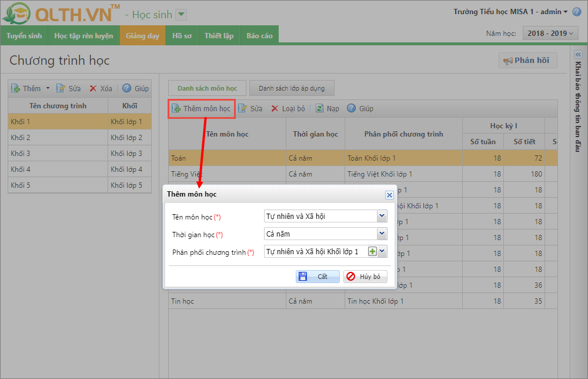Screen dimensions: 588x379
Task: Expand the Tên môn học combo box arrow
Action: pyautogui.click(x=382, y=216)
